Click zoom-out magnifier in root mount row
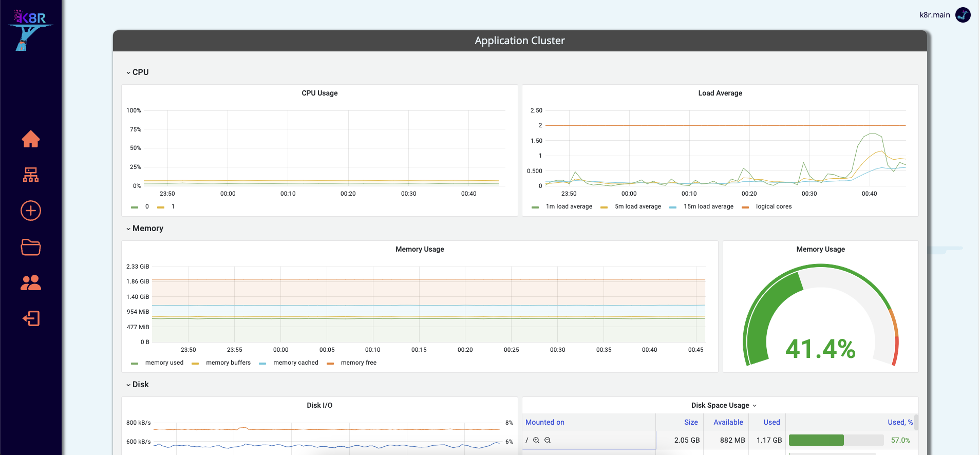 (x=548, y=440)
